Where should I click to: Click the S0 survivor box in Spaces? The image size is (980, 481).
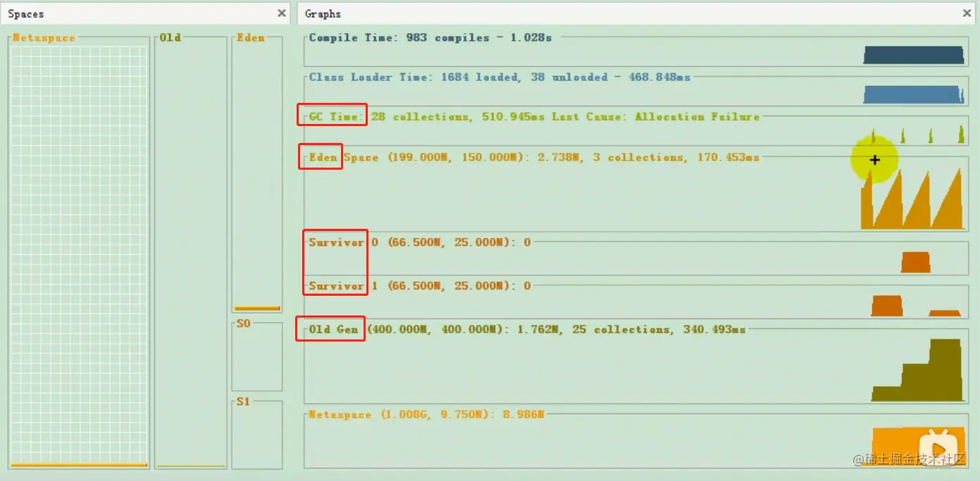point(257,358)
